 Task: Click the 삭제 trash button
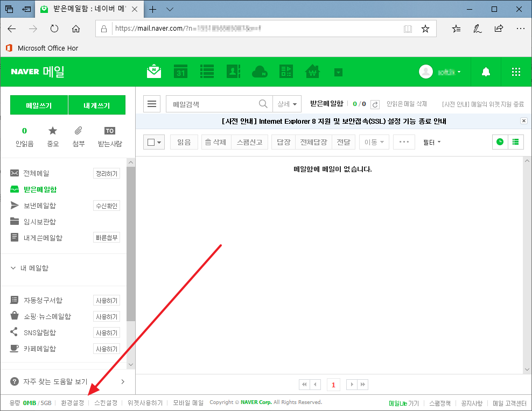(x=216, y=143)
